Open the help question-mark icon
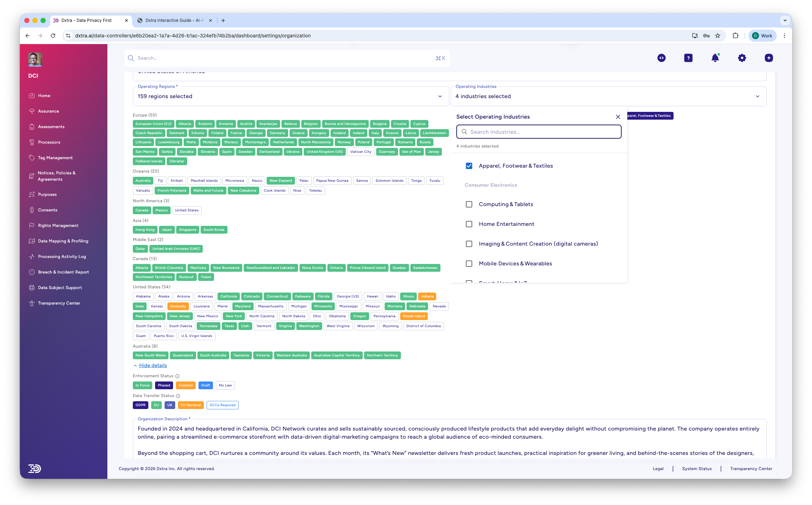This screenshot has height=505, width=812. point(688,58)
